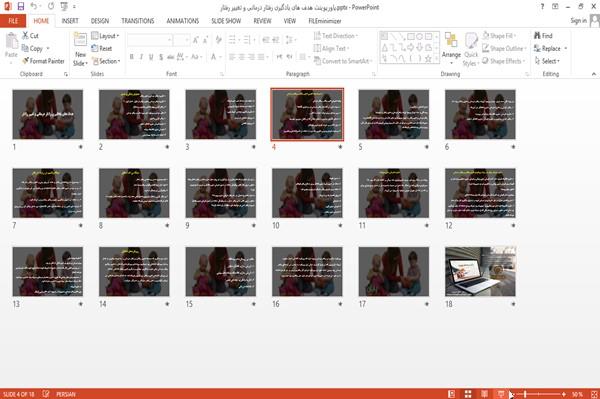Open Reading View from status bar

484,394
